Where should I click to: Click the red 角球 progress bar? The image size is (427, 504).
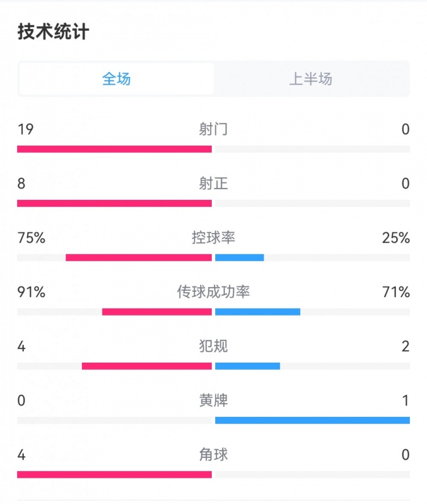point(114,474)
